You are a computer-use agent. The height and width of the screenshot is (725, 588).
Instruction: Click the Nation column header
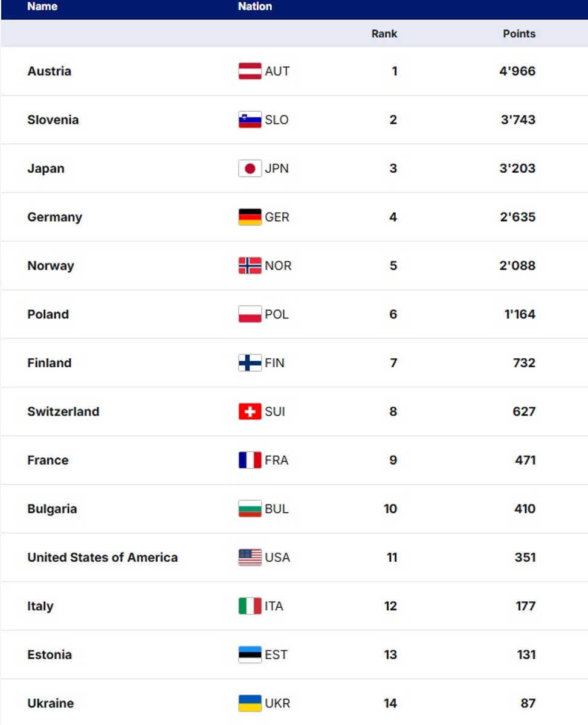pos(255,7)
